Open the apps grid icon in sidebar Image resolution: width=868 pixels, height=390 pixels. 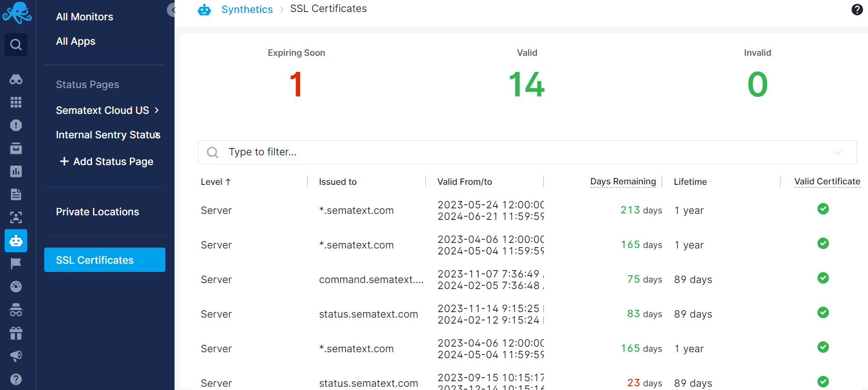[16, 102]
